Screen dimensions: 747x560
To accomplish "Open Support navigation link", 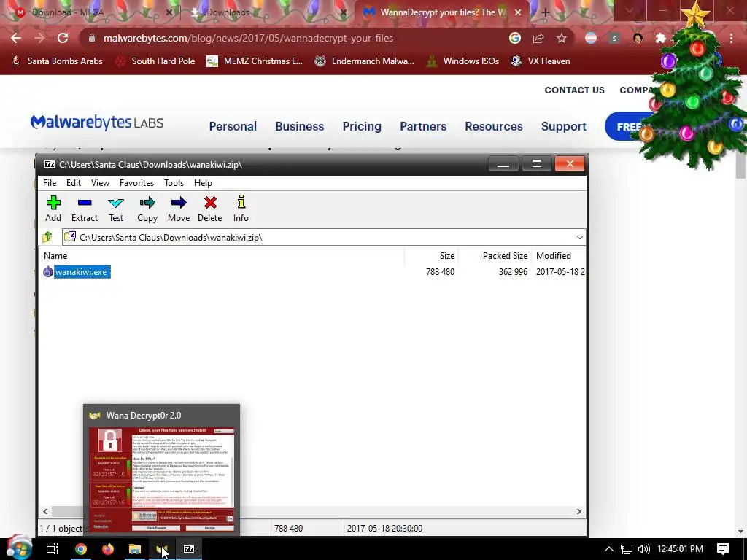I will tap(564, 126).
